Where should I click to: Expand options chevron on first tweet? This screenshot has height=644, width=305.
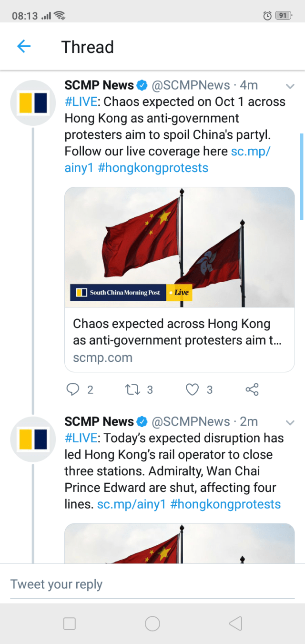(290, 86)
